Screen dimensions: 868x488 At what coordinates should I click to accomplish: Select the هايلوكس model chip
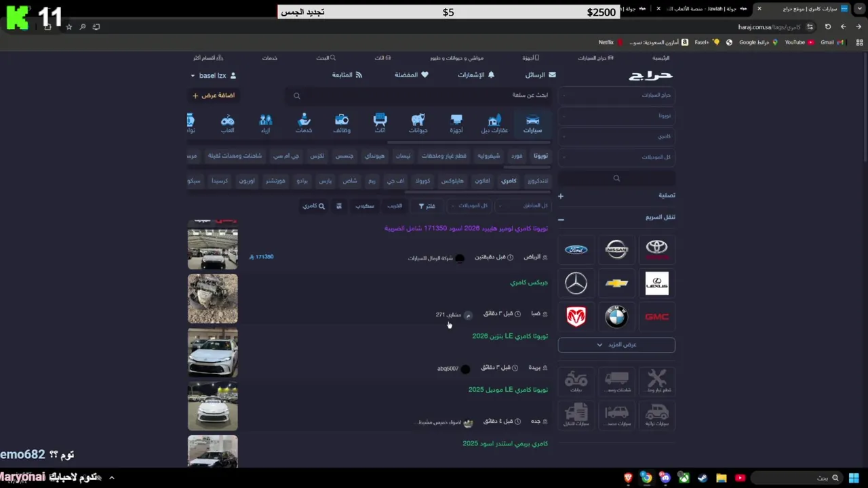point(452,181)
